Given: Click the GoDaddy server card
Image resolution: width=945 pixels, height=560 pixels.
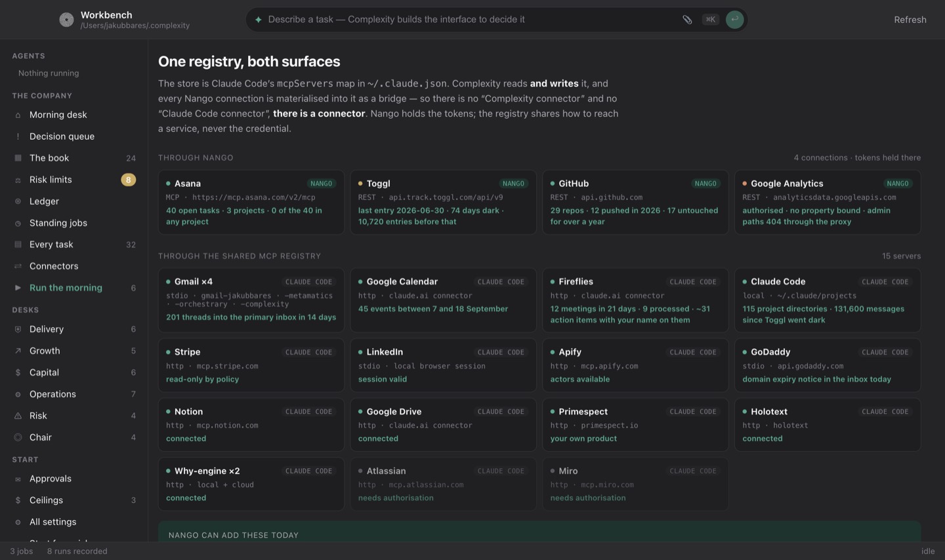Looking at the screenshot, I should [828, 365].
